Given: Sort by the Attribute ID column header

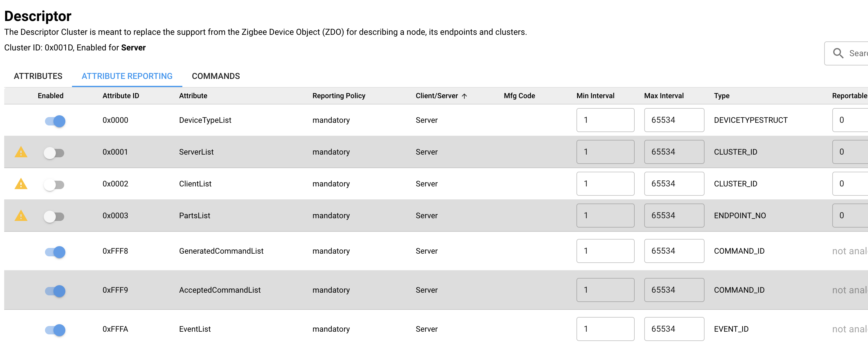Looking at the screenshot, I should (x=121, y=96).
